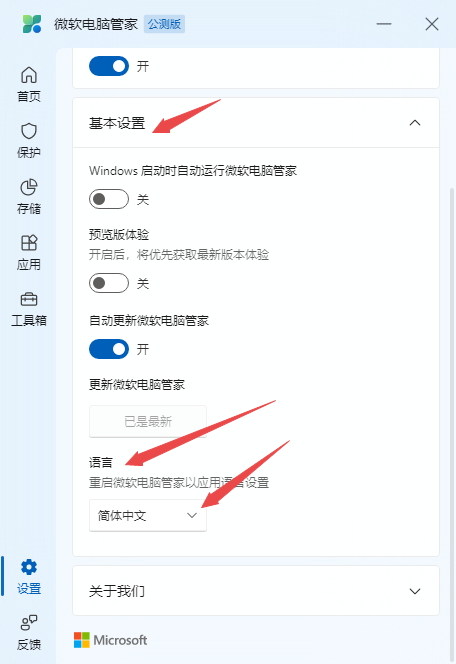The image size is (456, 664).
Task: Enable Windows 启动时自动运行 toggle
Action: [x=109, y=199]
